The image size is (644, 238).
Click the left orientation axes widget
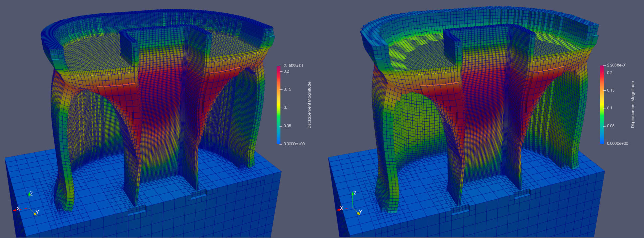[x=26, y=204]
